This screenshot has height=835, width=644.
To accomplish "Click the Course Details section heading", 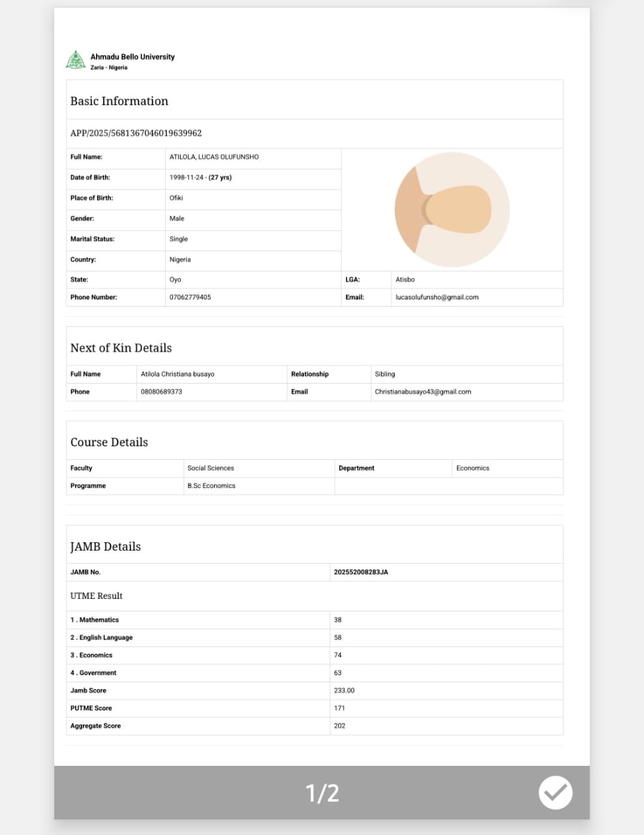I will [x=109, y=442].
